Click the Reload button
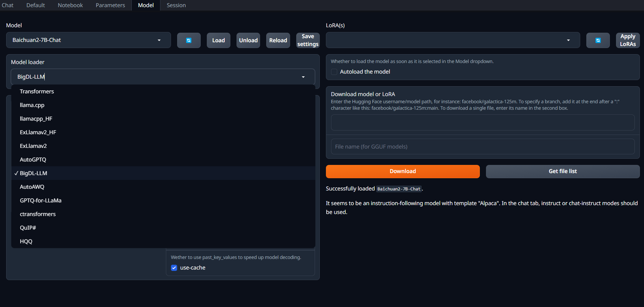This screenshot has height=307, width=644. pos(278,40)
